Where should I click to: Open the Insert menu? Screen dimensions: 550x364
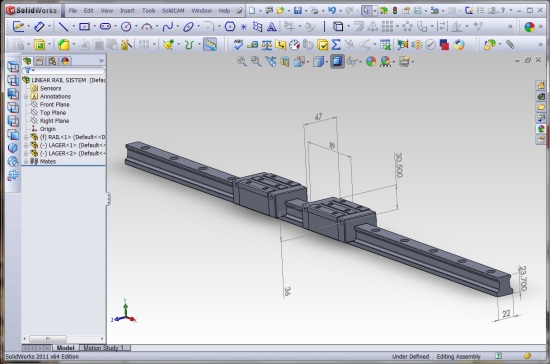click(127, 11)
